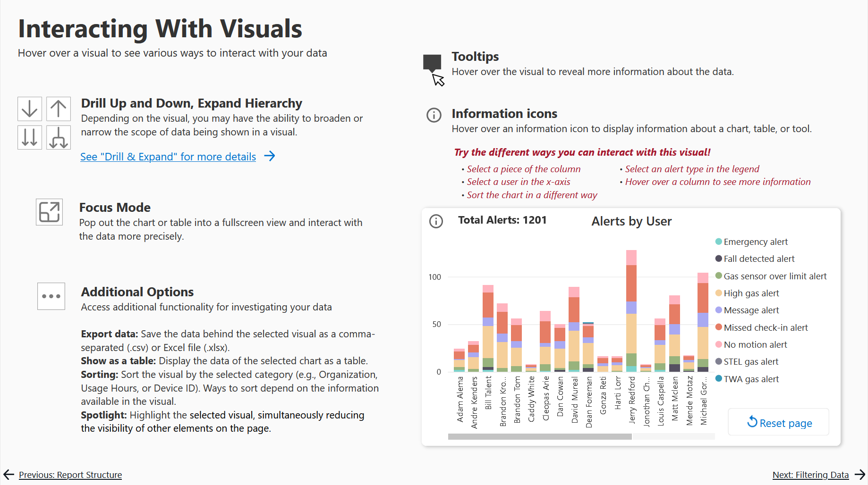
Task: Select Bill Talent on the x-axis
Action: 488,393
